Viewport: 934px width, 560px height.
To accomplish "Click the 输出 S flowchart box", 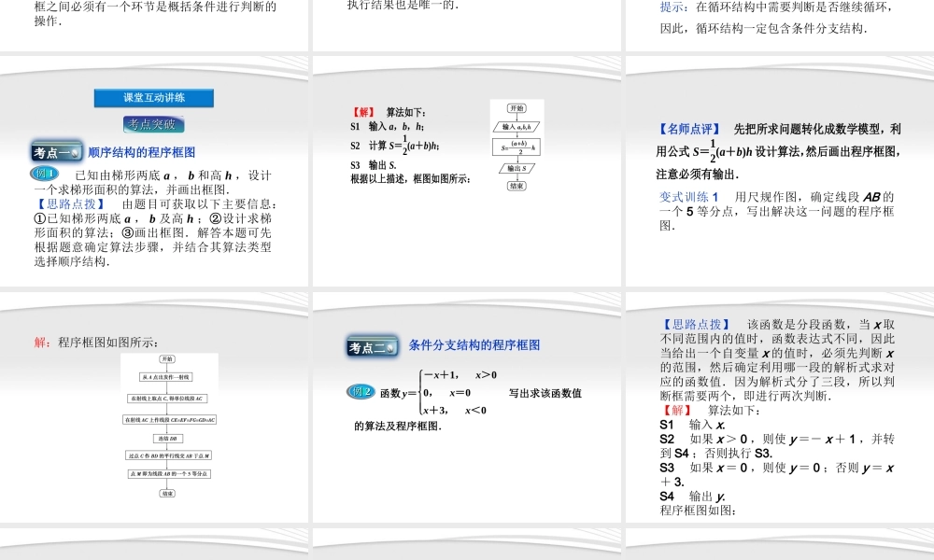I will [x=517, y=168].
